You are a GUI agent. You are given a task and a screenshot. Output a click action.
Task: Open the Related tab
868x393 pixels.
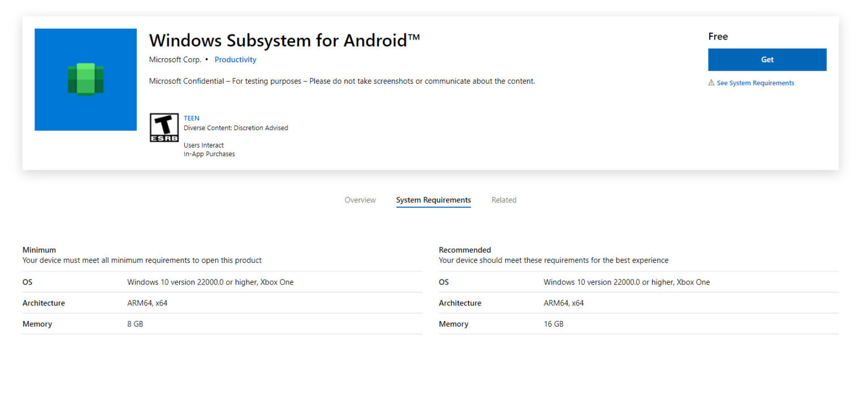pos(504,200)
